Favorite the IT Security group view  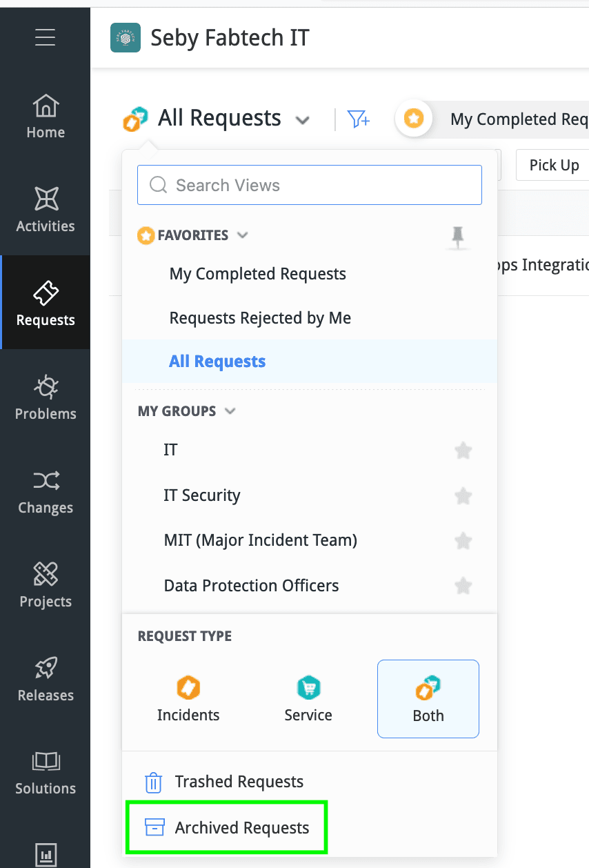coord(463,495)
